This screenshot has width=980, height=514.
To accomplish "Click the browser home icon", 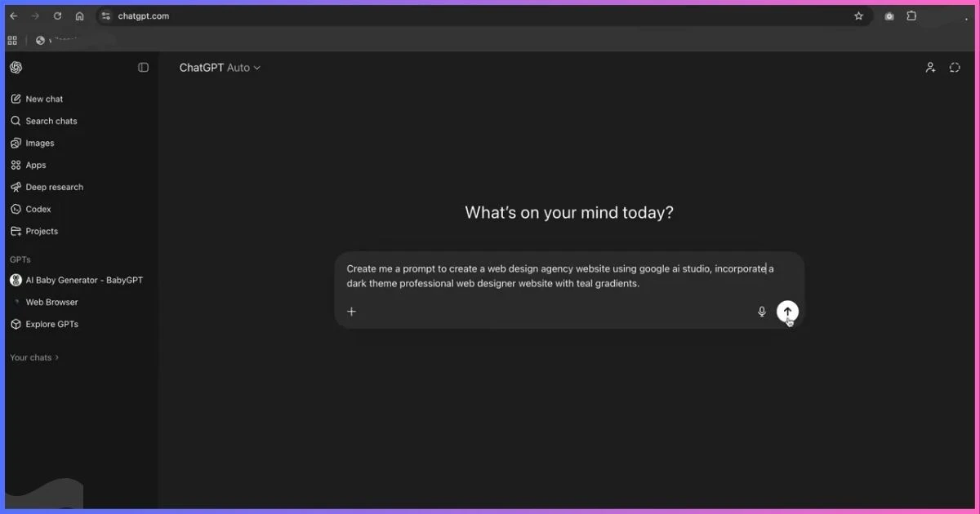I will 79,16.
